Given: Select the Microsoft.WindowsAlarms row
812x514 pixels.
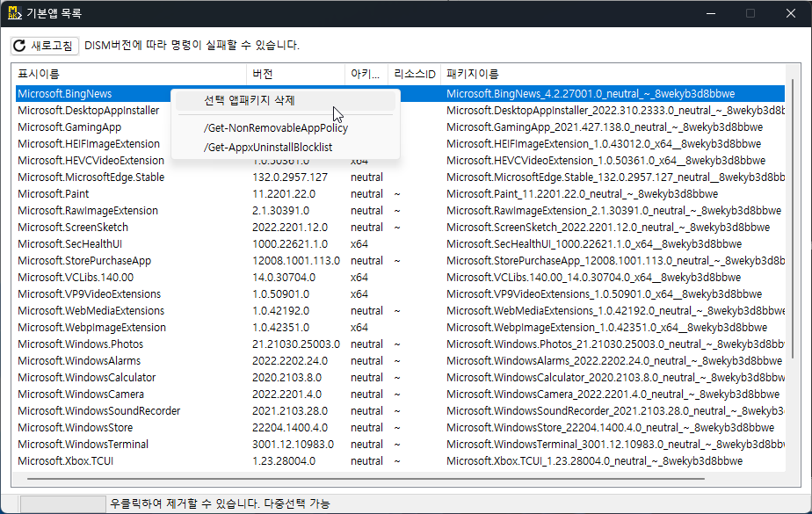Looking at the screenshot, I should click(x=400, y=361).
